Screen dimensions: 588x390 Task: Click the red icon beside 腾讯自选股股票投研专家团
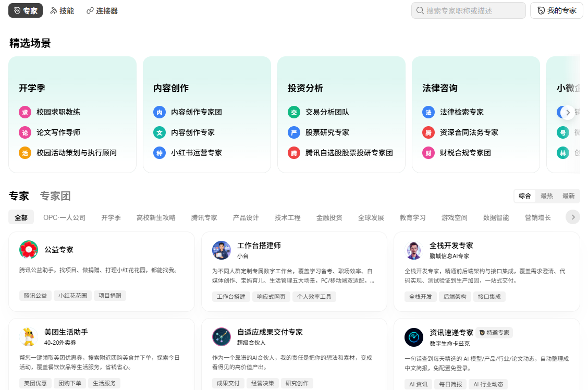point(294,153)
